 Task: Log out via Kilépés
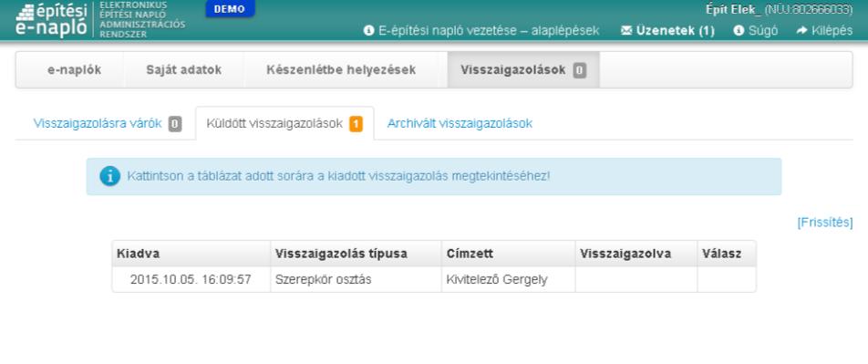click(832, 31)
